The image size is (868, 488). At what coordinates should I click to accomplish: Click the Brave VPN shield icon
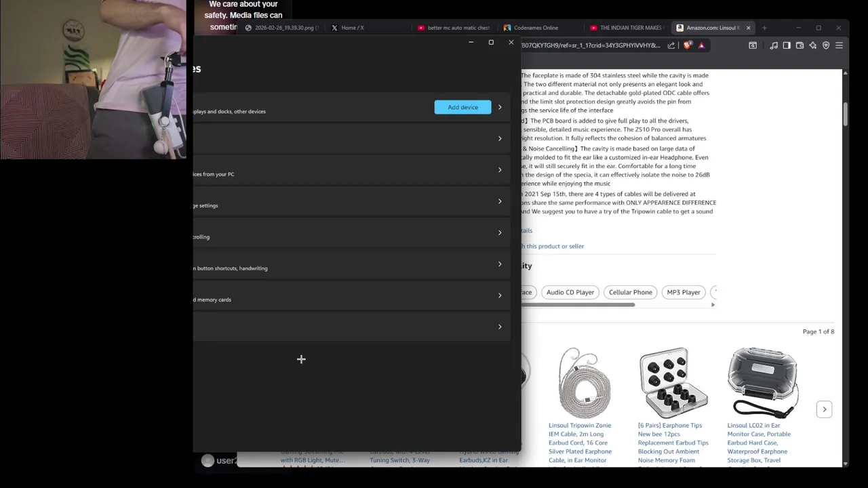826,45
